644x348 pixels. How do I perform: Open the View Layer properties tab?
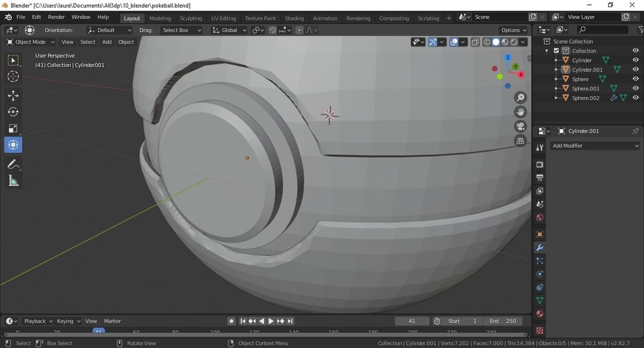coord(540,191)
